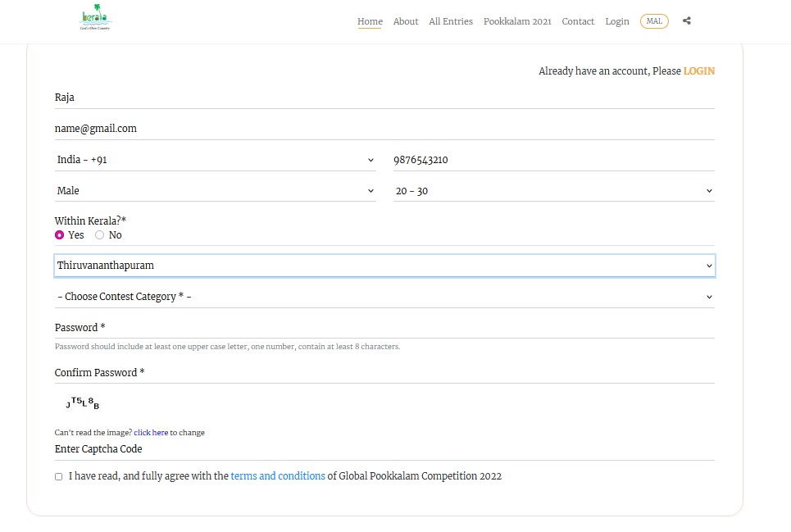Open the terms and conditions link
Image resolution: width=791 pixels, height=532 pixels.
pos(278,476)
